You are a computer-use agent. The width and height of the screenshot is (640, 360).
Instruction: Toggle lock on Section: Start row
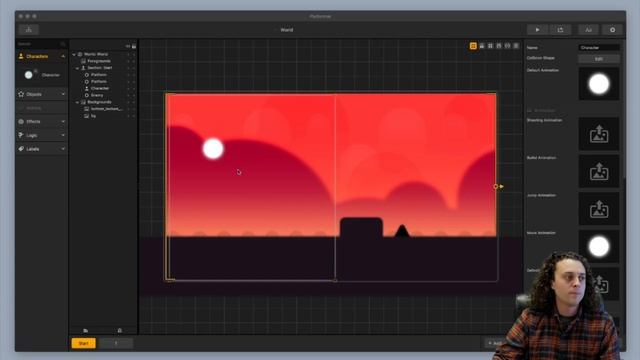133,68
